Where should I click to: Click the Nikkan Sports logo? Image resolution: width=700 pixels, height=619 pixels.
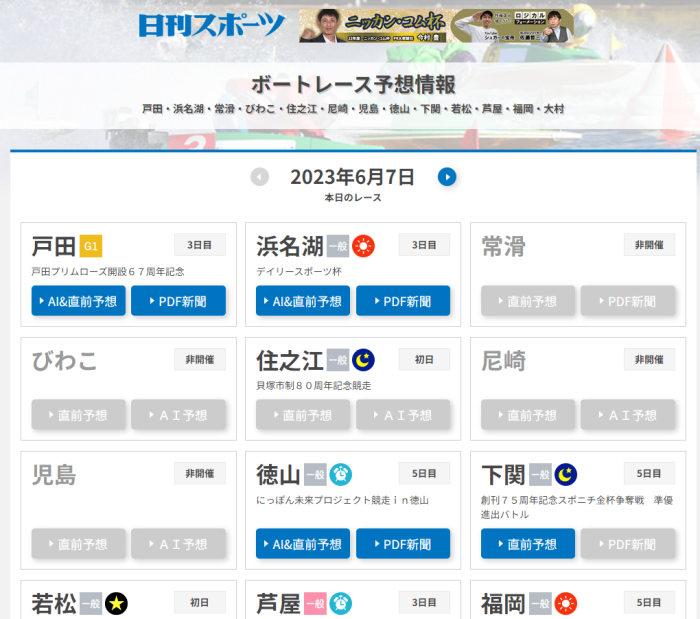tap(211, 25)
